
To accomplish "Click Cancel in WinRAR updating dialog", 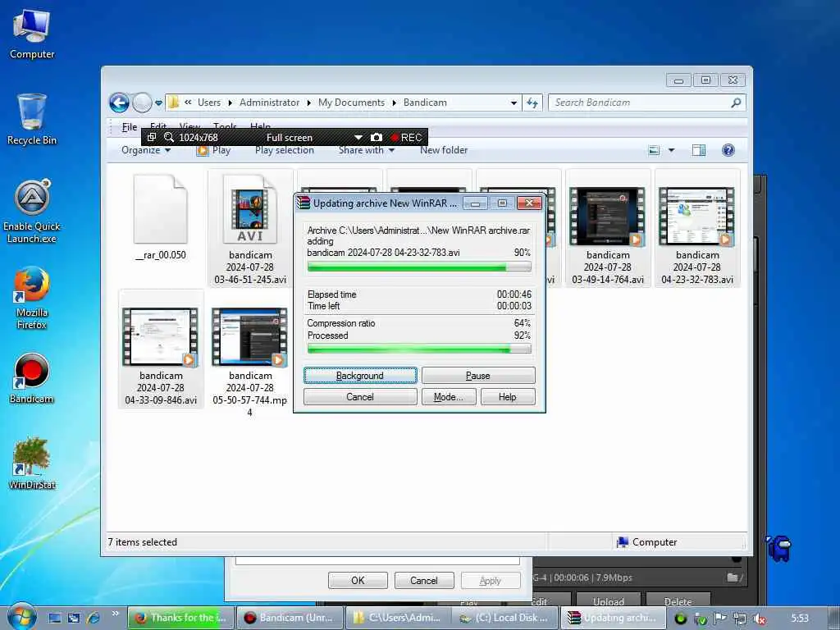I will [360, 397].
